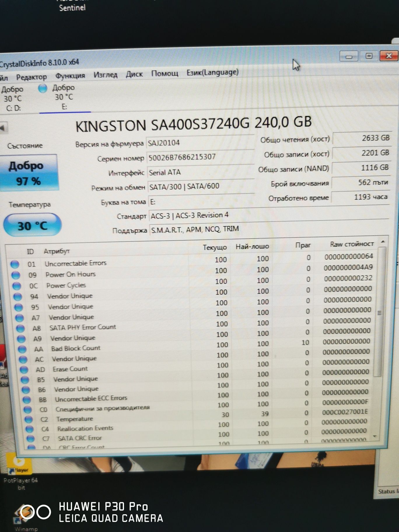
Task: Select the Power On Hours attribute text
Action: [x=71, y=274]
